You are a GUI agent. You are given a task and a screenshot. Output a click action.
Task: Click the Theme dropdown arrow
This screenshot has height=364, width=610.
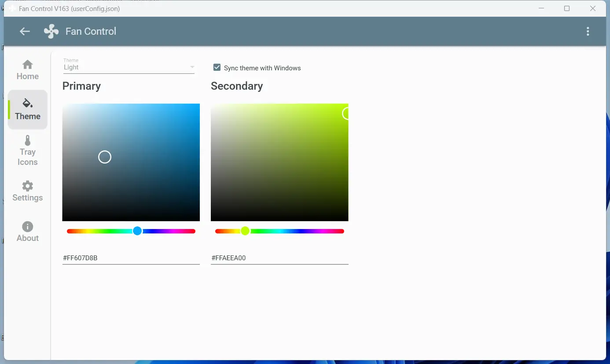[192, 67]
